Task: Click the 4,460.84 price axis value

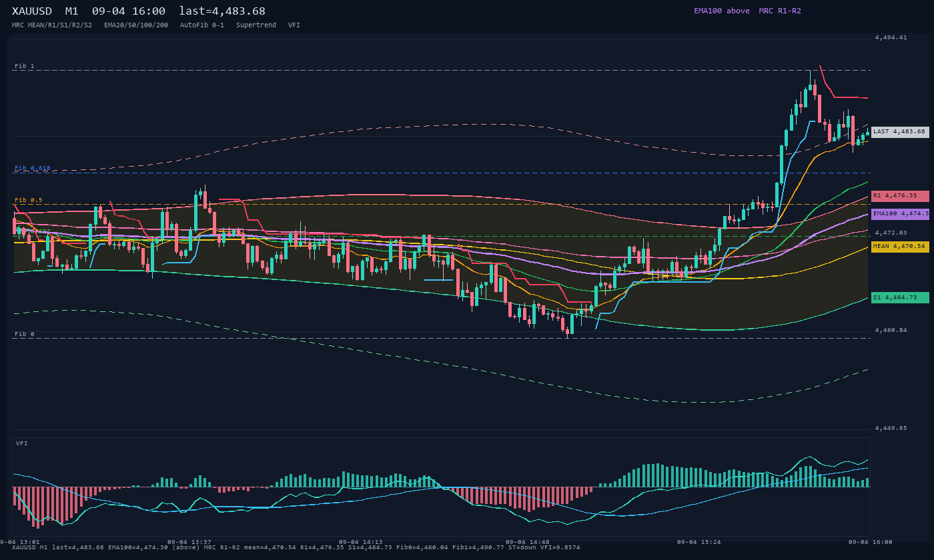Action: click(x=891, y=330)
